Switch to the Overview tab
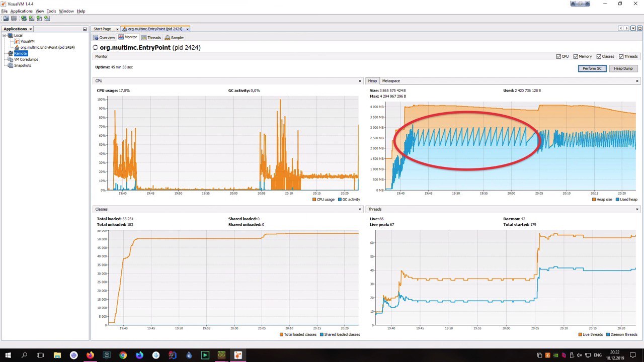 (104, 38)
